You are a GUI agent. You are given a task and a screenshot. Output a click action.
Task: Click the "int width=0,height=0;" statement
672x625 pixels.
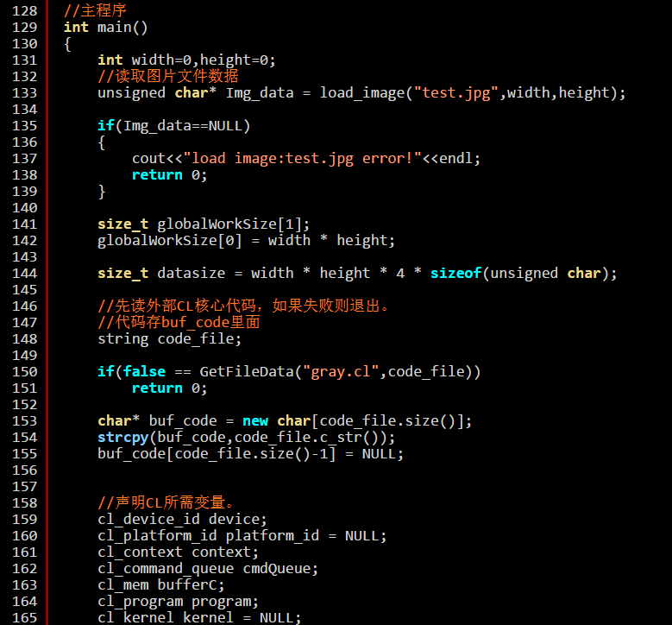click(x=186, y=60)
